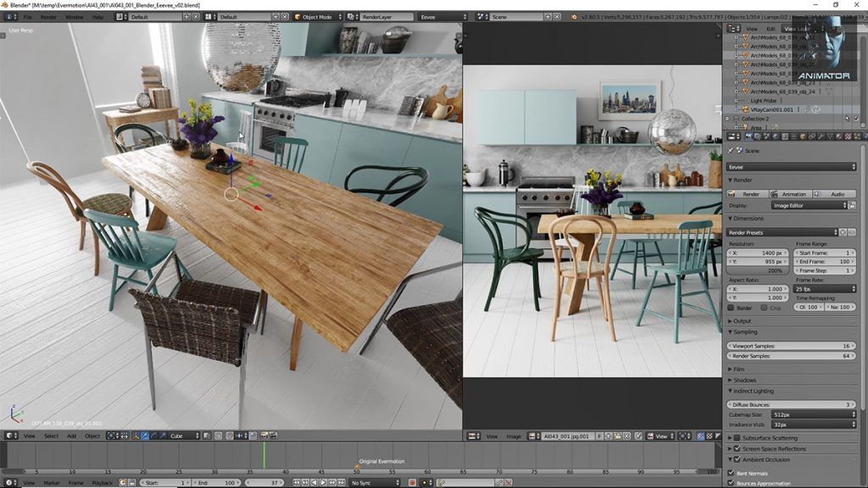The image size is (868, 488).
Task: Open the Render menu in the top bar
Action: pyautogui.click(x=49, y=17)
